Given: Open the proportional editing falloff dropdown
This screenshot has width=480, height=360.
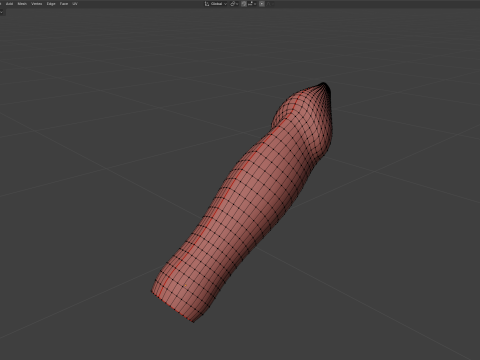Looking at the screenshot, I should point(270,4).
